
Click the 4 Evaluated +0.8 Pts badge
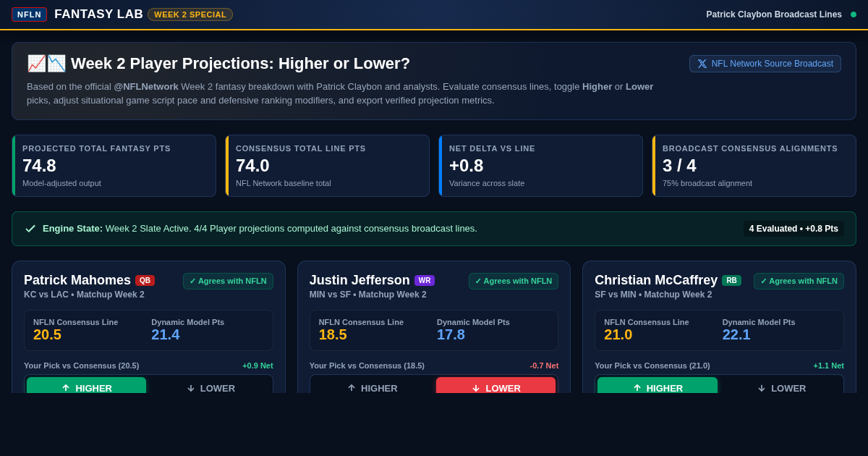[x=793, y=229]
